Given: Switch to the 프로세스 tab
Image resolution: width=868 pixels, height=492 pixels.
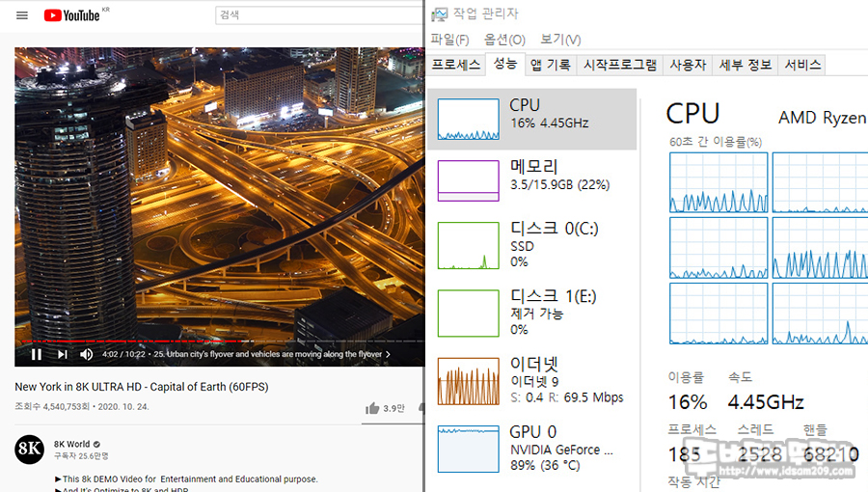Looking at the screenshot, I should tap(456, 65).
